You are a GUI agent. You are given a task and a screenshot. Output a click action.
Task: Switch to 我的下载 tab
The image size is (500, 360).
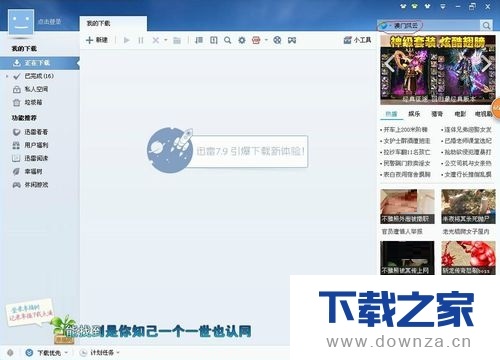click(x=113, y=23)
